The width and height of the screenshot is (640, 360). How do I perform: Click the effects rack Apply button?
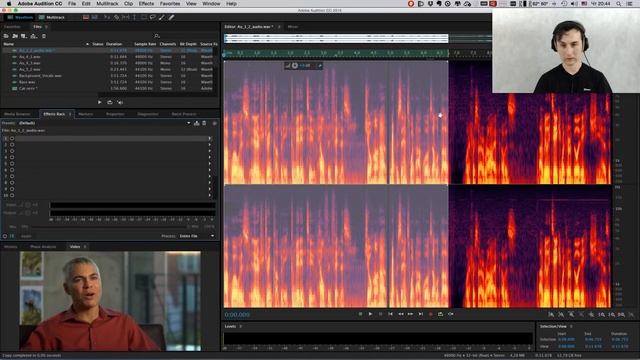pyautogui.click(x=26, y=236)
